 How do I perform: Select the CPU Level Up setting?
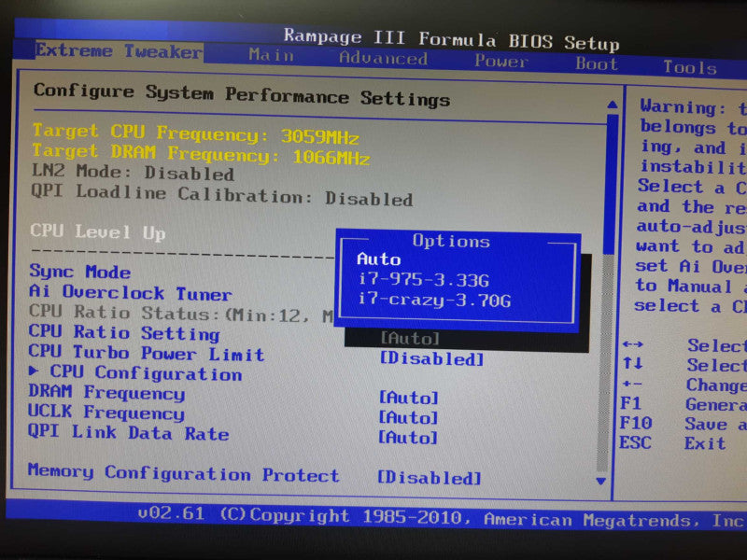(98, 232)
